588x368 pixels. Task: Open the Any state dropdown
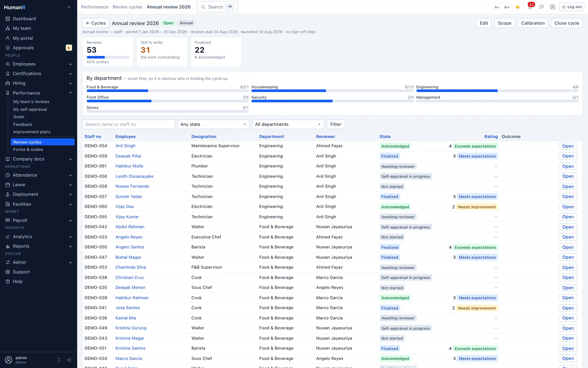point(213,125)
